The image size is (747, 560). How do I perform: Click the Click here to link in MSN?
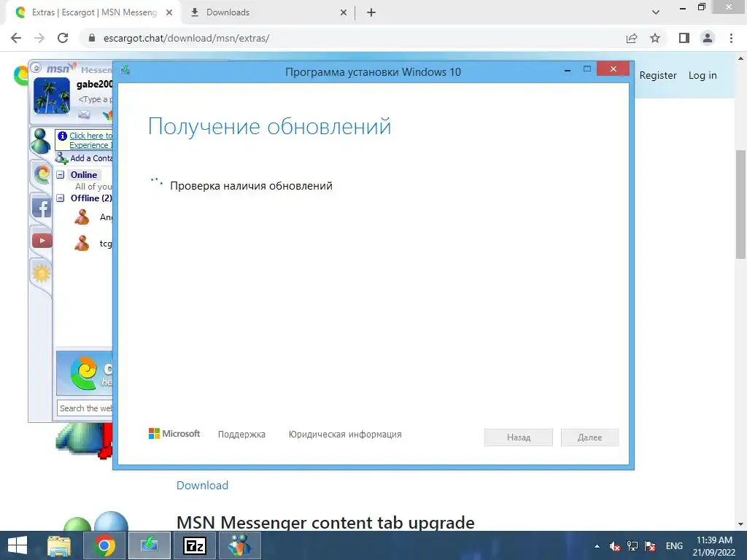tap(90, 136)
